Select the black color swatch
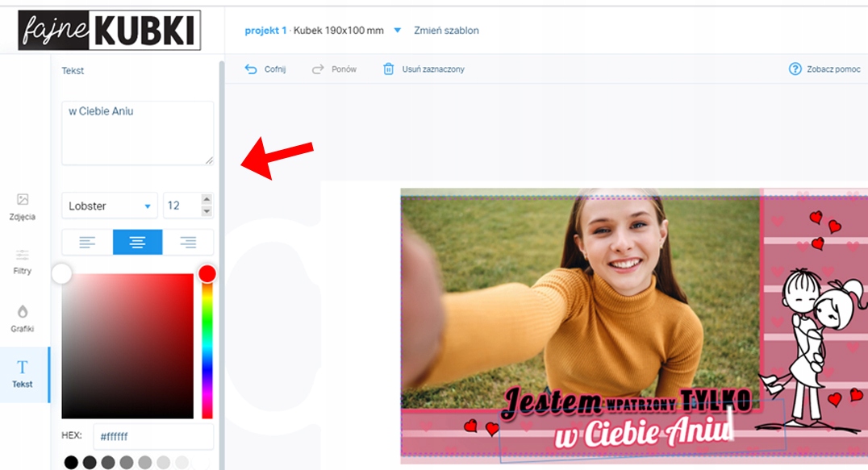 (71, 462)
